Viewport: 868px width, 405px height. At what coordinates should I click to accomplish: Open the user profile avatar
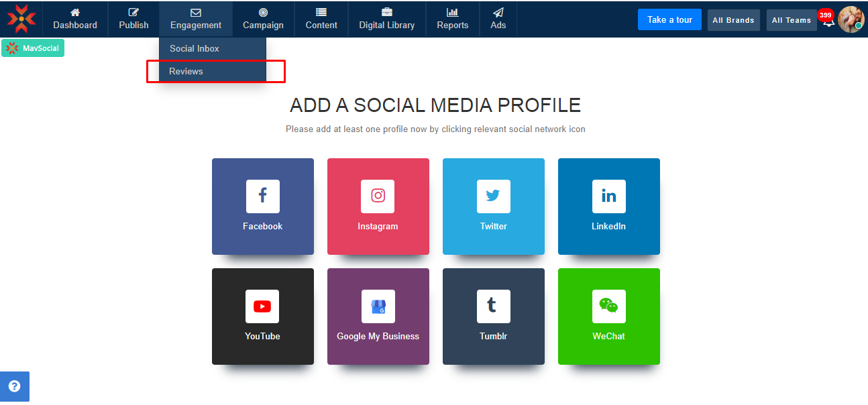[x=851, y=19]
